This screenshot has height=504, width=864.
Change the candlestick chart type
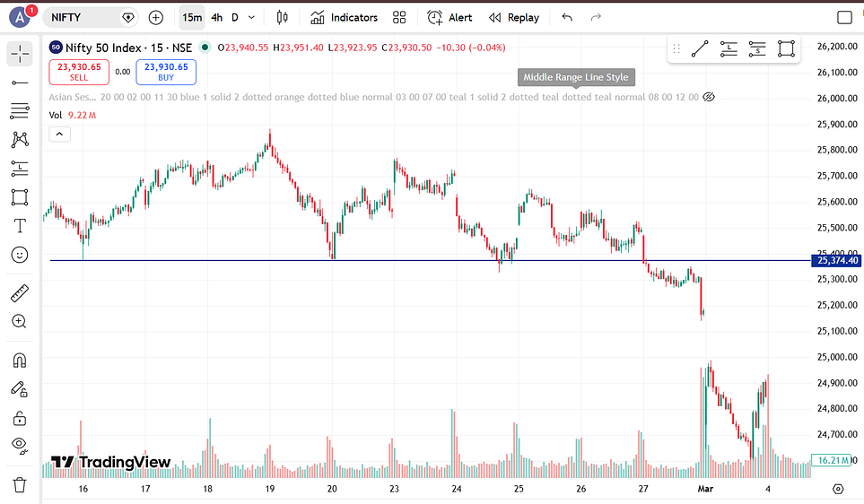pyautogui.click(x=282, y=18)
